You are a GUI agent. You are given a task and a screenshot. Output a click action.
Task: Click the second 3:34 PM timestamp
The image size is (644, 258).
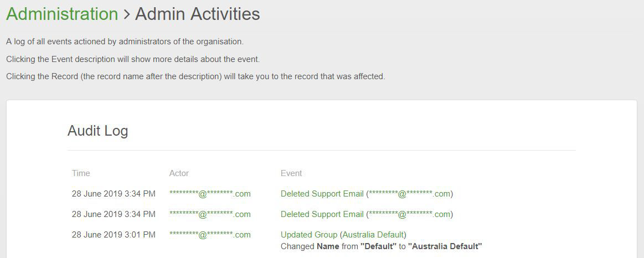tap(114, 214)
